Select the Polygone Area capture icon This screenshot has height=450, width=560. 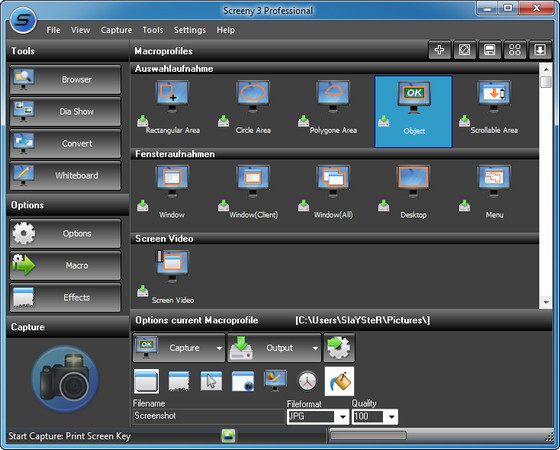(333, 96)
